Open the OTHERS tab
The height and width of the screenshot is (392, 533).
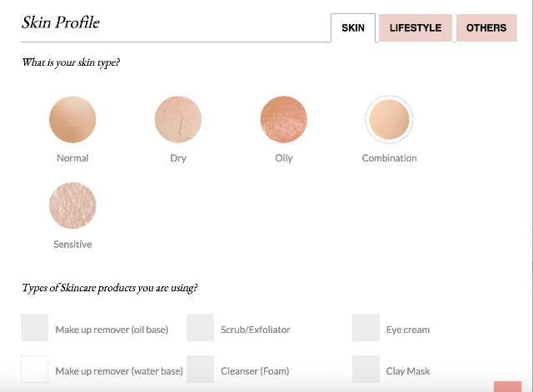486,27
